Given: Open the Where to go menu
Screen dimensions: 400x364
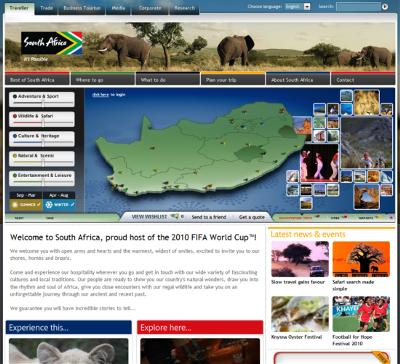Looking at the screenshot, I should click(x=103, y=79).
